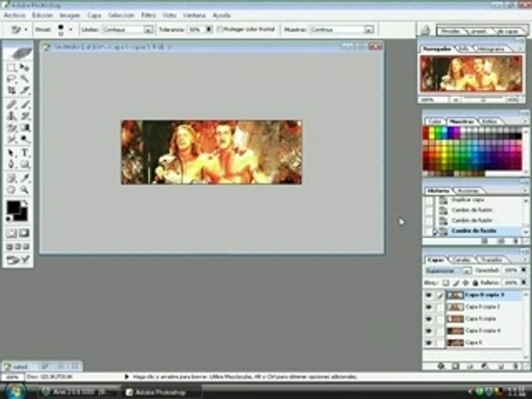Click the Navegador image thumbnail

pyautogui.click(x=471, y=74)
